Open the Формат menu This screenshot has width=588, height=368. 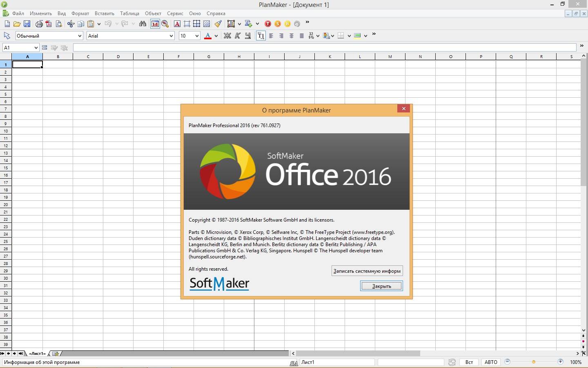80,13
